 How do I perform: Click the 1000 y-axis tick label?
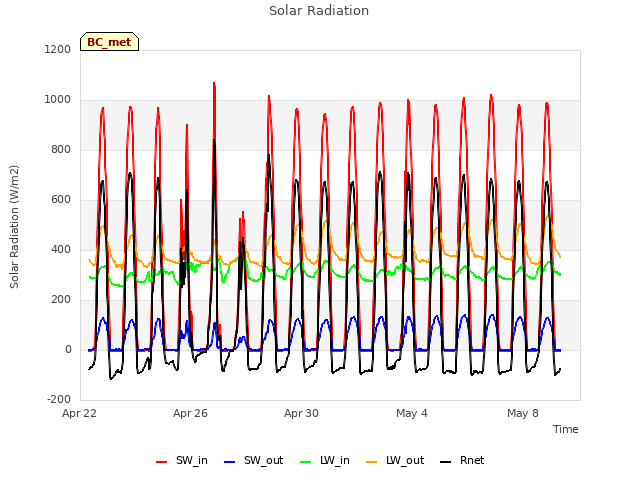(x=58, y=100)
